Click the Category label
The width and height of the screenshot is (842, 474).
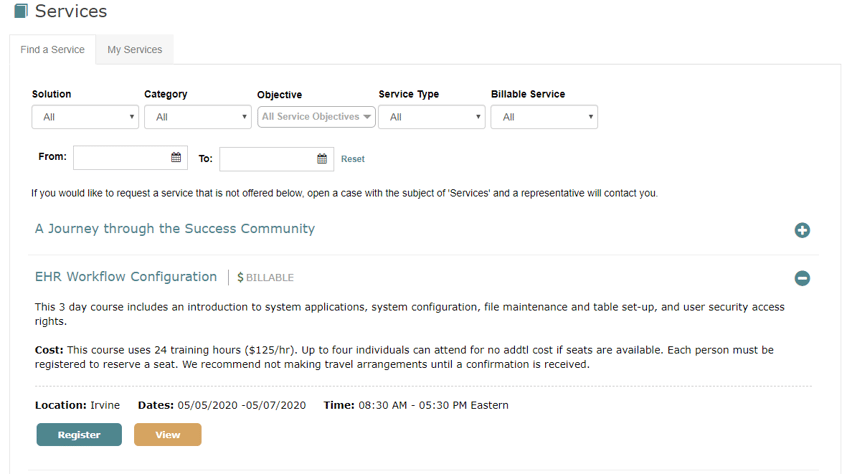click(165, 94)
